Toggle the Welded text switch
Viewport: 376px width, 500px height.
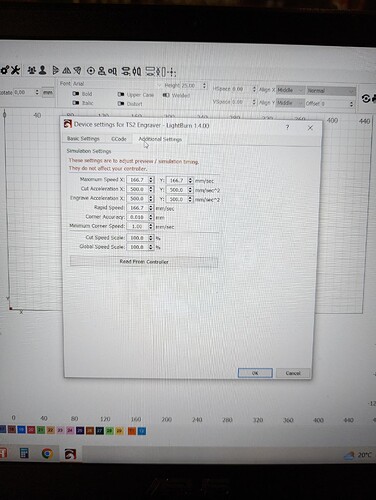point(166,95)
